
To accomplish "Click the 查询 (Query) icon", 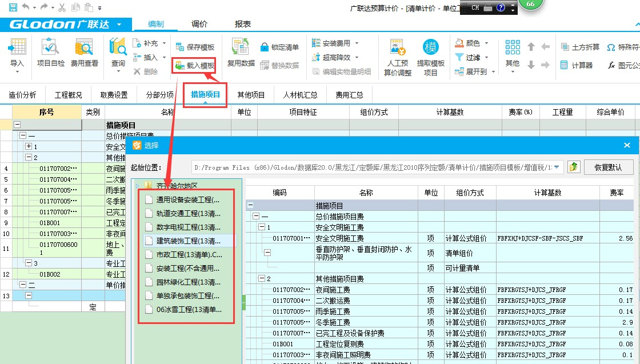I will tap(118, 53).
